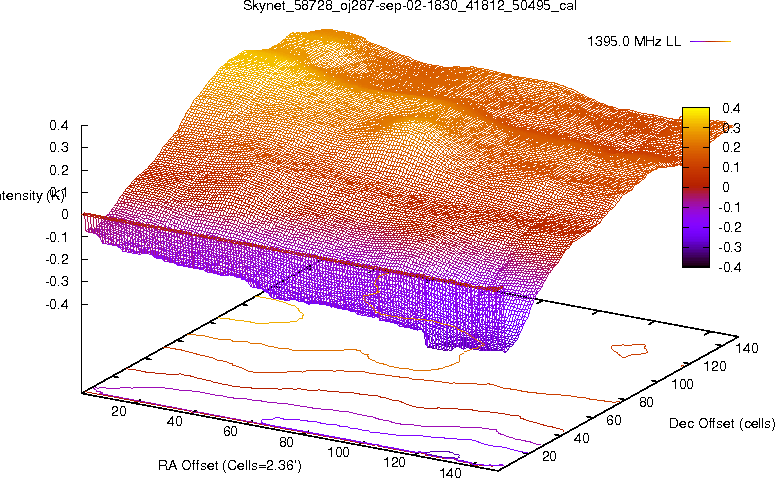The image size is (775, 478).
Task: Click the -0.2 tick on the intensity axis
Action: tap(57, 259)
